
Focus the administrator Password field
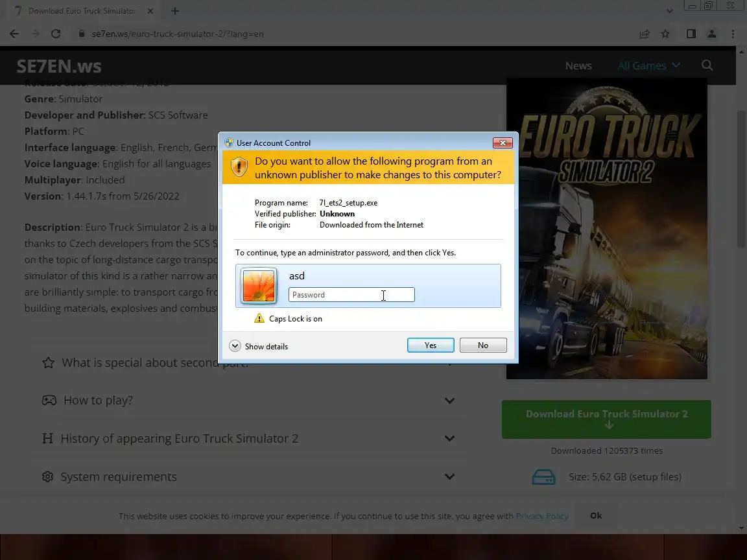coord(351,295)
